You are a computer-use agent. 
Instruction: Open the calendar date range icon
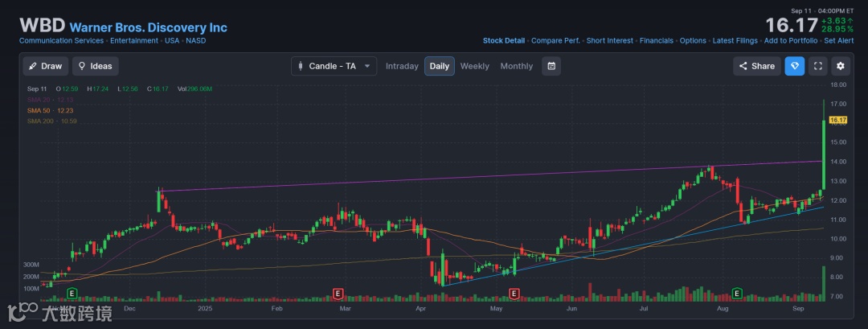pos(551,66)
